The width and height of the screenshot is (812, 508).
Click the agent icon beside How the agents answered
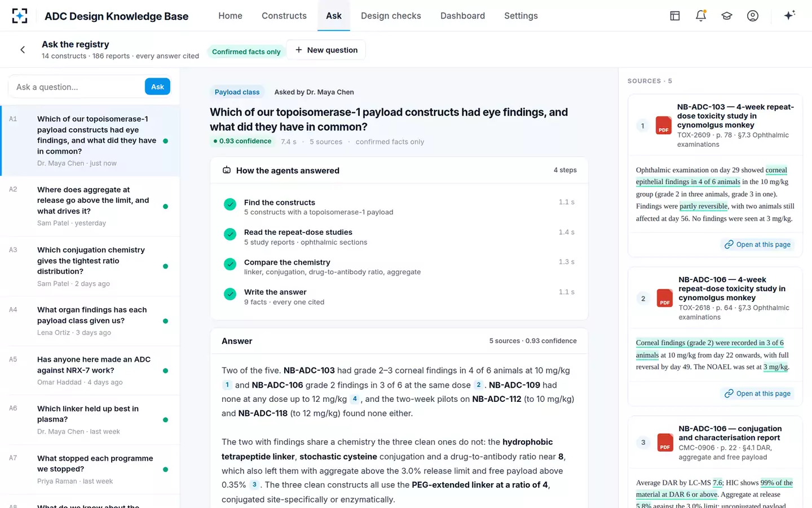pyautogui.click(x=227, y=170)
